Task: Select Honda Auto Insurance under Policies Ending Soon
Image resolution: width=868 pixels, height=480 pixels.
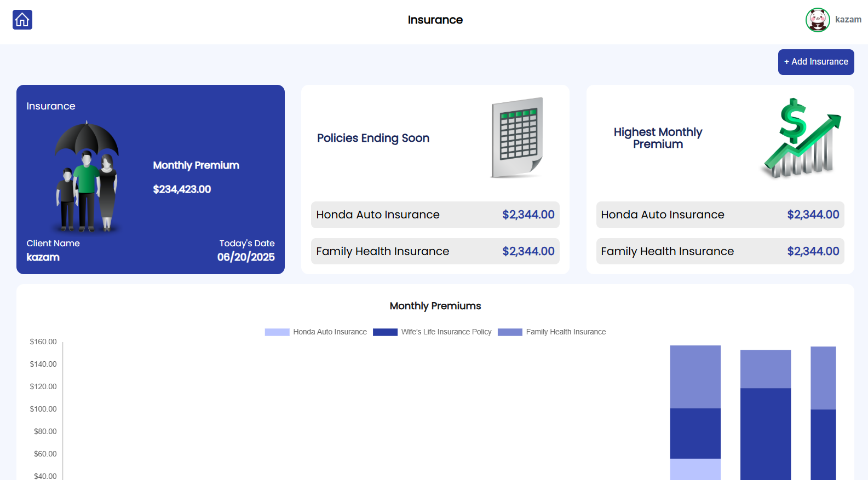Action: click(x=435, y=215)
